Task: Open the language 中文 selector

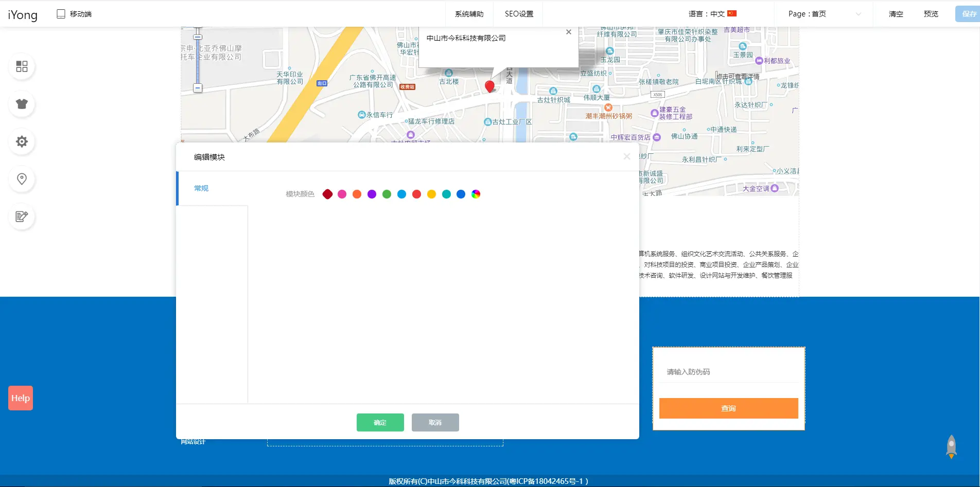Action: tap(712, 14)
